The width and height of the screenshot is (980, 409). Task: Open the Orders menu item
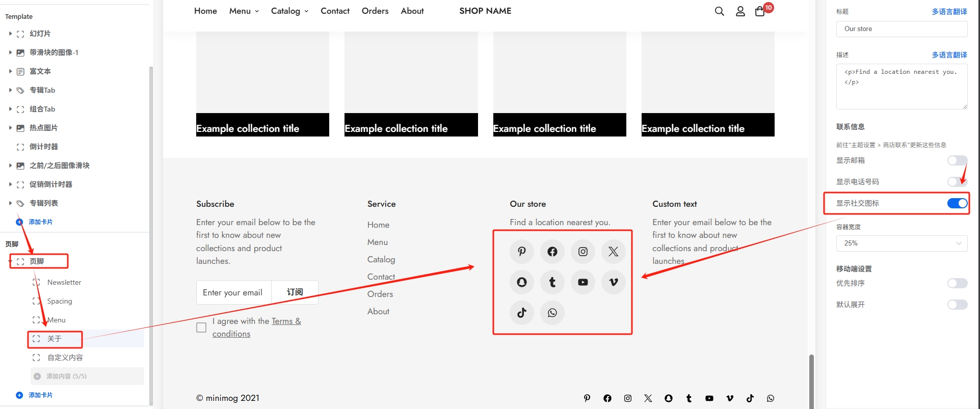(x=375, y=11)
